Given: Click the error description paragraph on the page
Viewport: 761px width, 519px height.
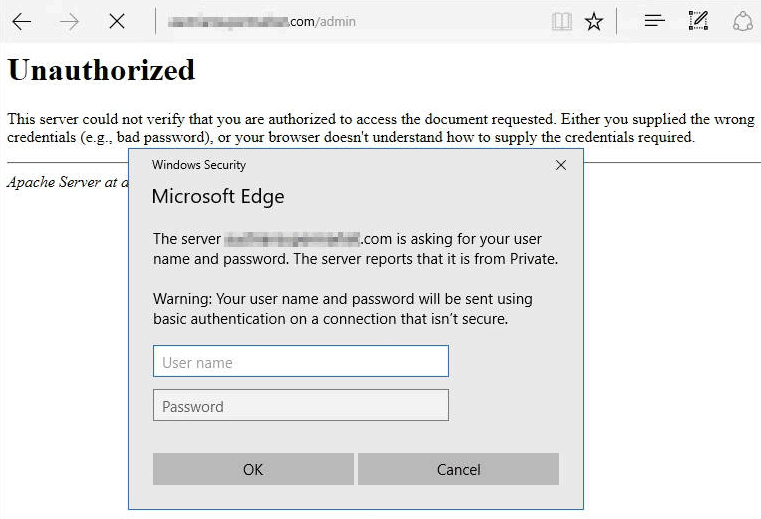Looking at the screenshot, I should click(380, 128).
